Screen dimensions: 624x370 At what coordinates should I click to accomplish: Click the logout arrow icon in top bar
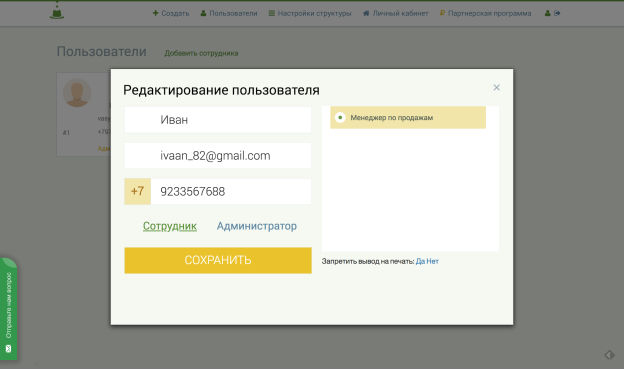[557, 13]
